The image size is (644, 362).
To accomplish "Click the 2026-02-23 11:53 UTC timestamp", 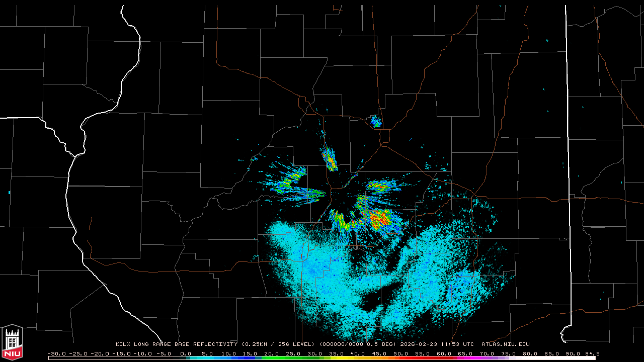I will [437, 344].
